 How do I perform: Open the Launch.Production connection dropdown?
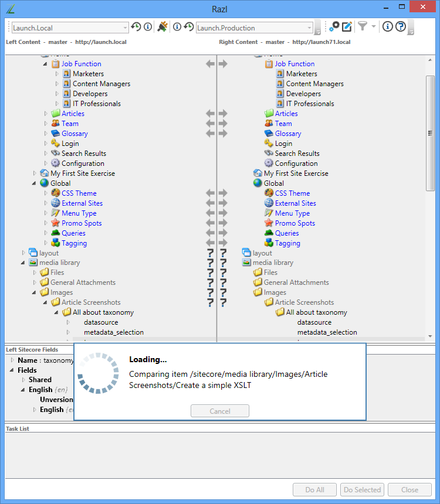click(309, 28)
